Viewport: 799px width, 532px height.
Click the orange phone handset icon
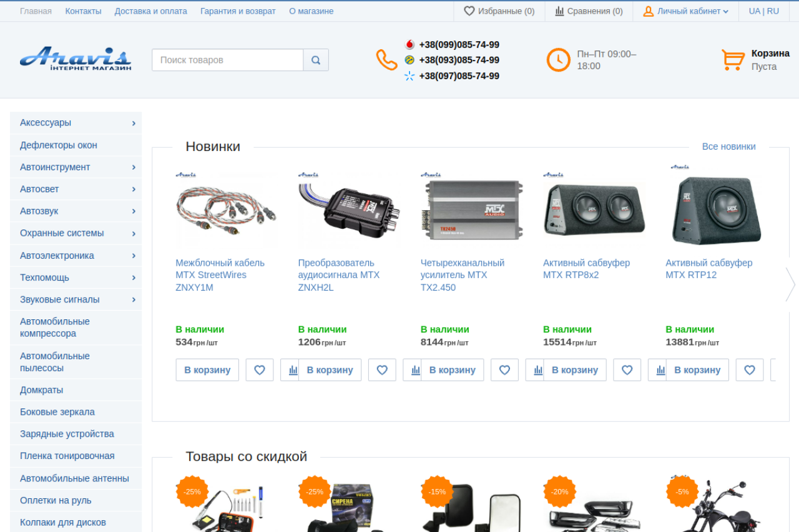click(x=386, y=60)
